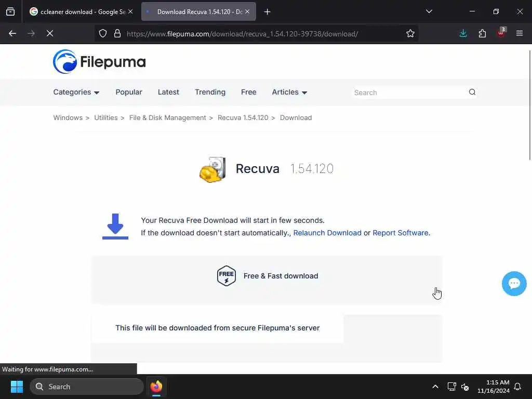This screenshot has width=532, height=399.
Task: Open the Windows Start menu
Action: tap(17, 387)
